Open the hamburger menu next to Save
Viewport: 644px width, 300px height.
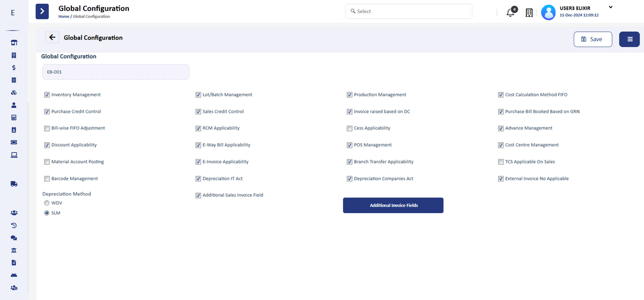(x=629, y=39)
